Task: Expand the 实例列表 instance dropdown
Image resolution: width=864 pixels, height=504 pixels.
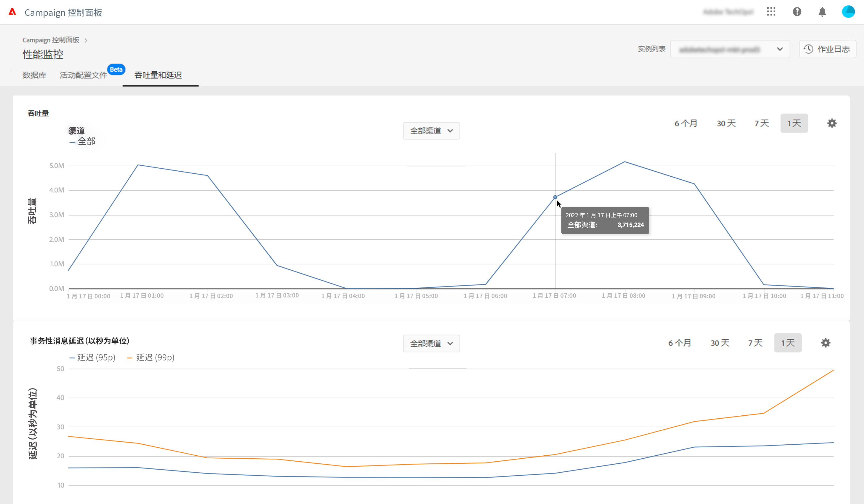Action: pos(730,49)
